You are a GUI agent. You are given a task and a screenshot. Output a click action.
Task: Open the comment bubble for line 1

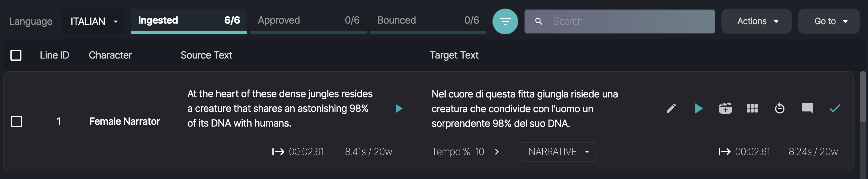(807, 109)
